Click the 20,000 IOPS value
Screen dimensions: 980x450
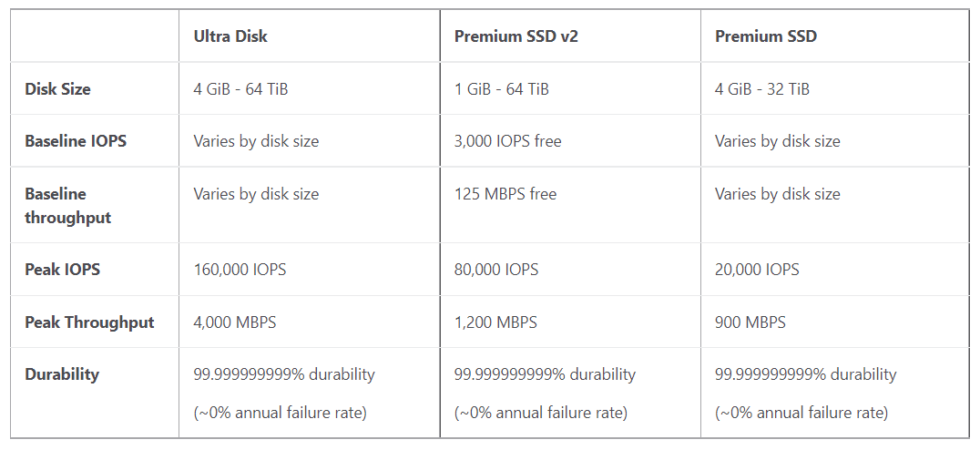tap(757, 270)
